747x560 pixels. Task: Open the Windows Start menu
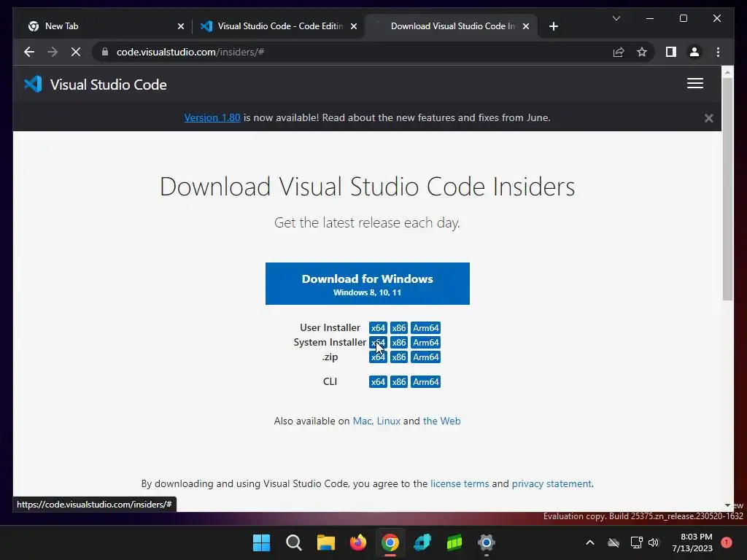pos(261,542)
